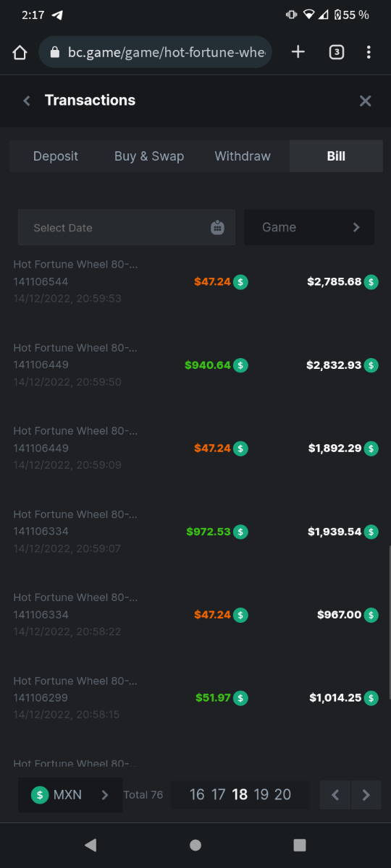Close the Transactions panel
Screen dimensions: 391x868
click(x=366, y=101)
